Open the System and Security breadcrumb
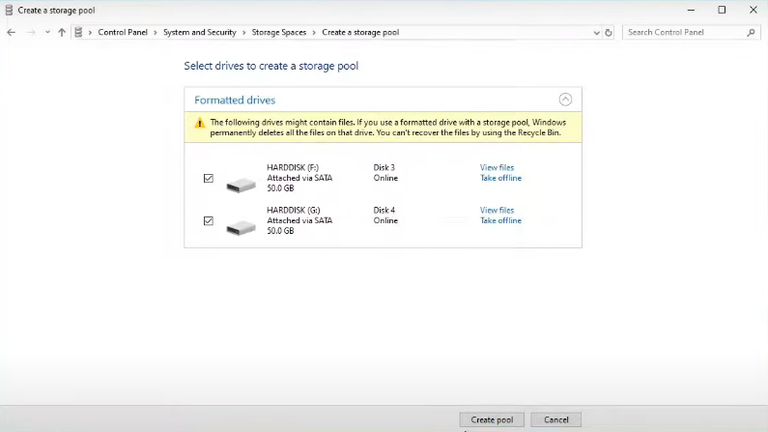768x432 pixels. pos(200,32)
